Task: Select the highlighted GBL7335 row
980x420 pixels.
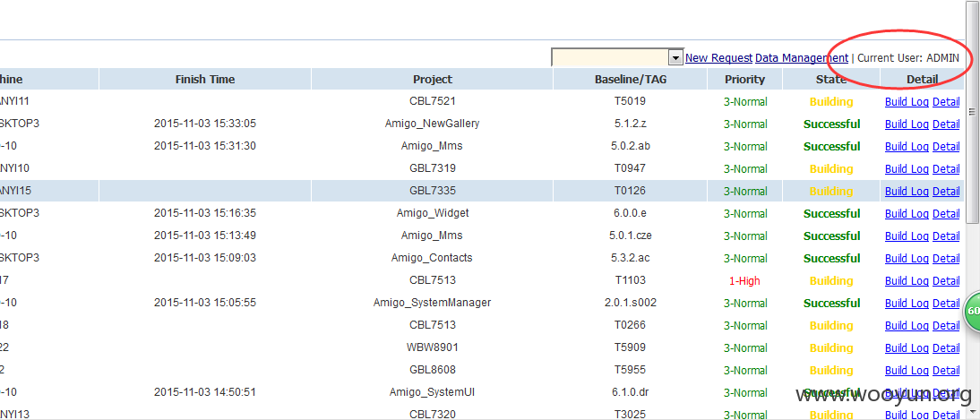Action: (482, 191)
